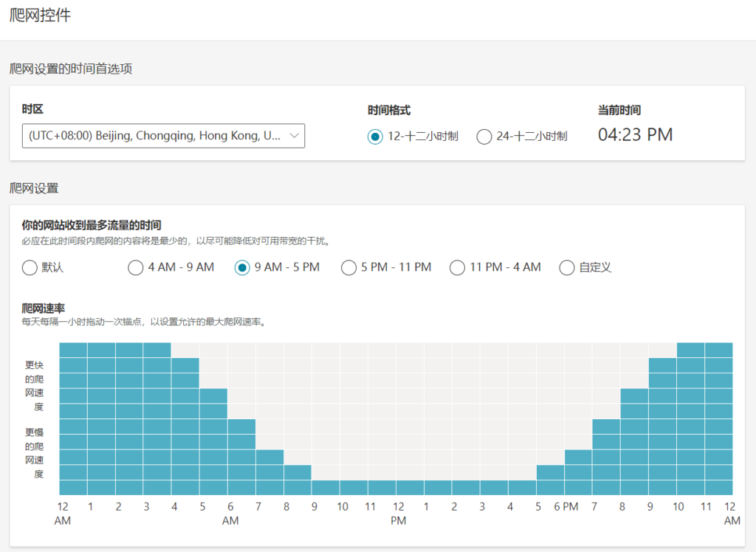Click the 04:23 PM current time display
This screenshot has height=552, width=756.
click(635, 135)
